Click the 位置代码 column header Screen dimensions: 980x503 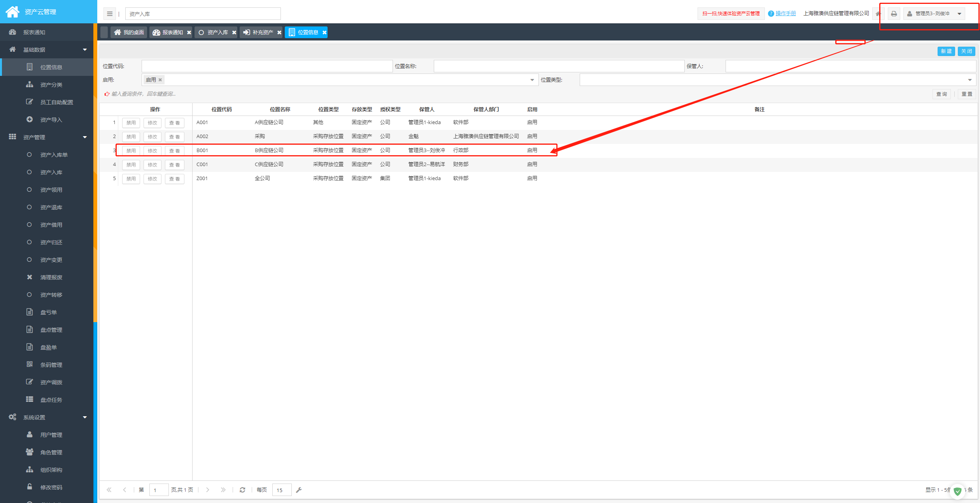222,109
